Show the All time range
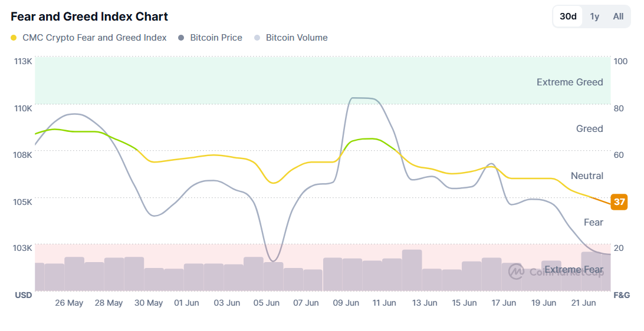The image size is (644, 331). [618, 16]
